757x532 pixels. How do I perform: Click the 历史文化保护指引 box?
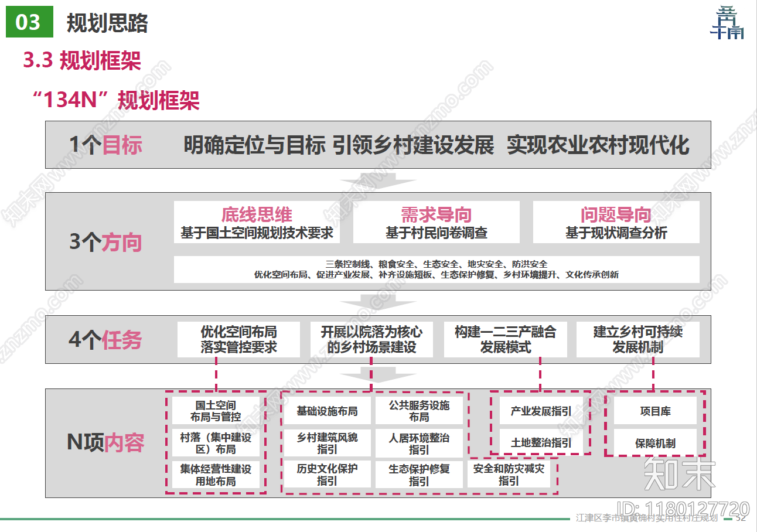327,475
